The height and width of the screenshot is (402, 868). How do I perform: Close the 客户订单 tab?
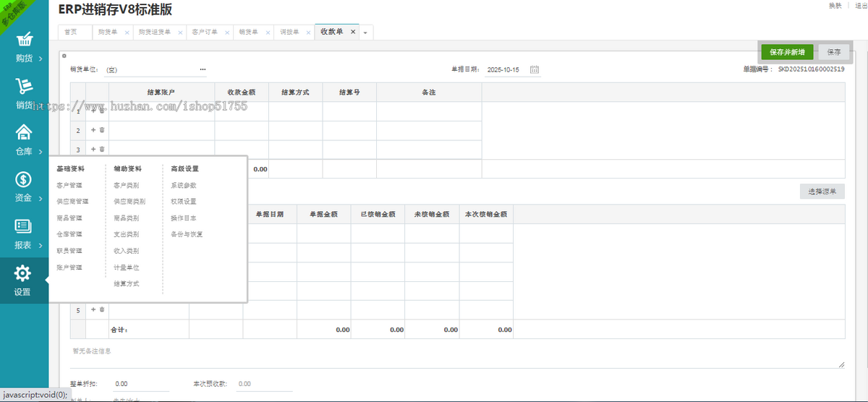228,33
